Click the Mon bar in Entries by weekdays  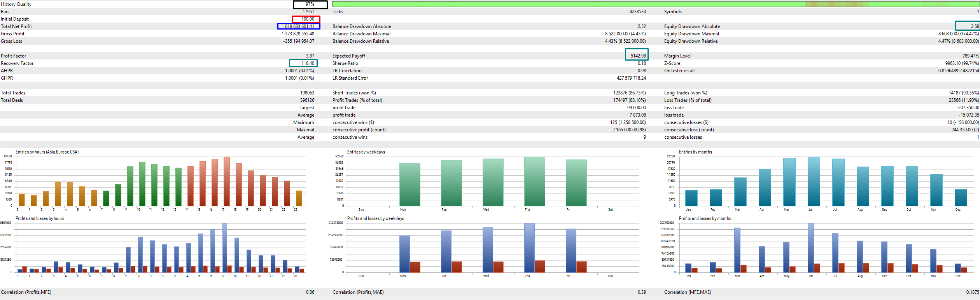pyautogui.click(x=410, y=185)
